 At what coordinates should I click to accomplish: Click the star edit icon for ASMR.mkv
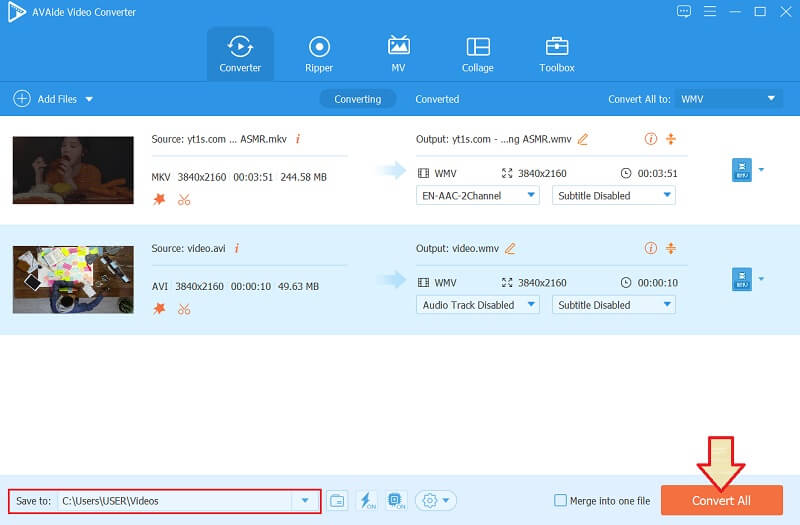159,199
